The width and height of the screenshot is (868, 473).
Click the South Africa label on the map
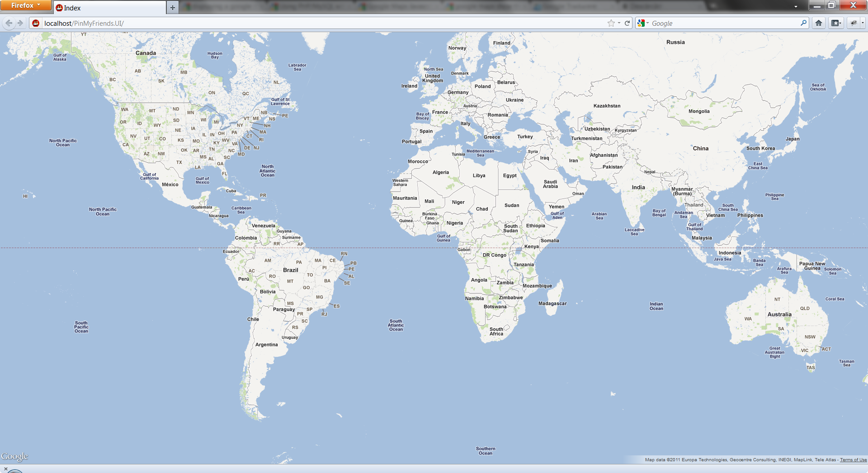click(496, 331)
